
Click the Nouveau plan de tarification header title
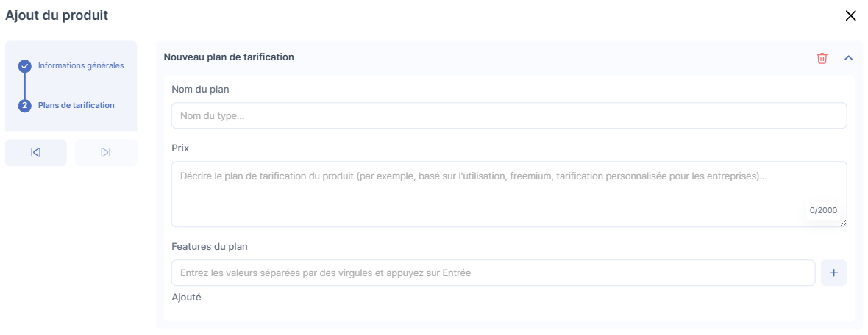click(229, 57)
